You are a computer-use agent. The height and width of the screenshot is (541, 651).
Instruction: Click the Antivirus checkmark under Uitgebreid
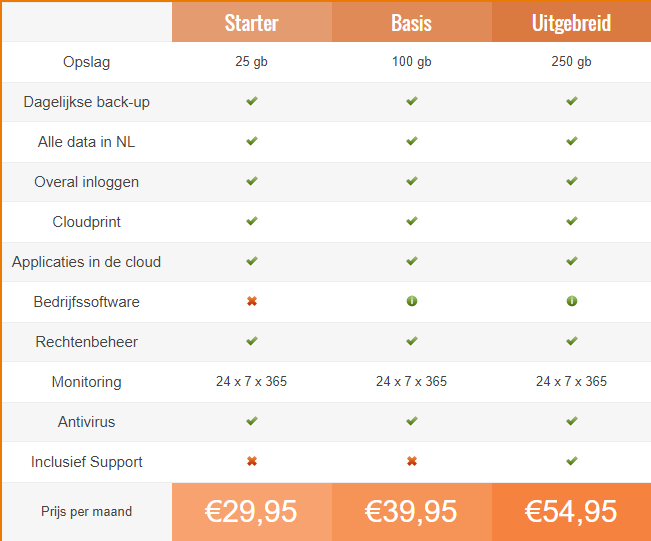572,421
